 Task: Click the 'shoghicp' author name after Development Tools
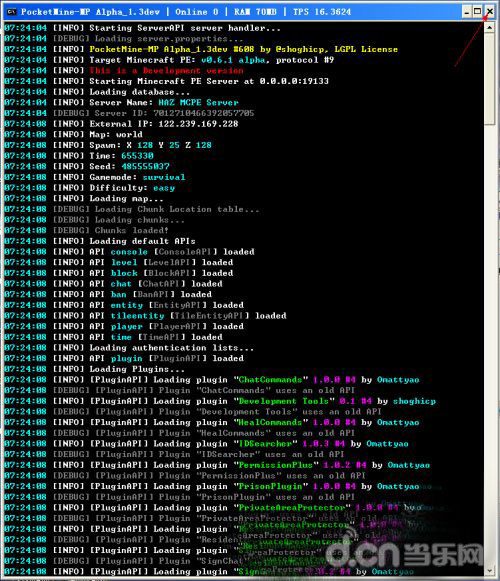(x=414, y=401)
